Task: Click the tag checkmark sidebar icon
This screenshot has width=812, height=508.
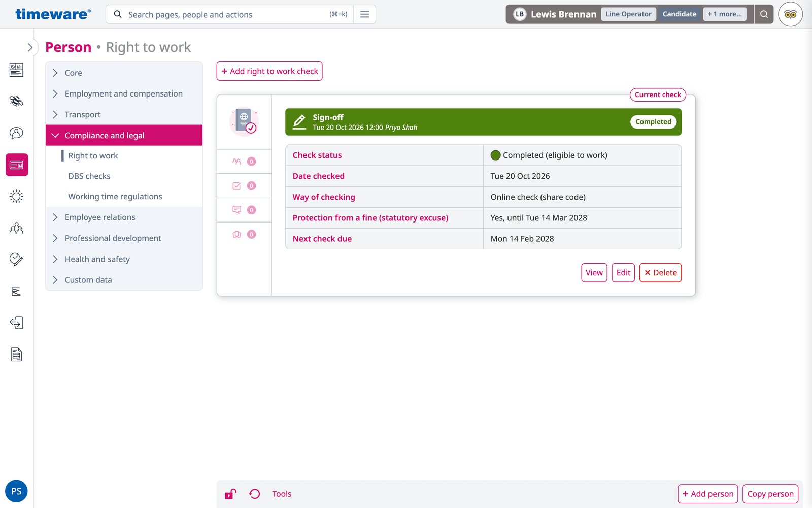Action: [x=16, y=260]
